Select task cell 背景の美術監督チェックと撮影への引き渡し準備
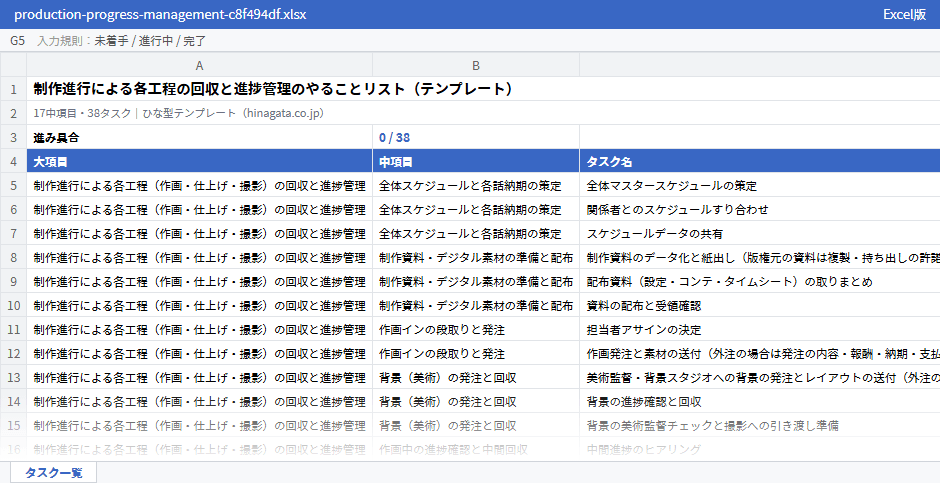The image size is (940, 483). (x=760, y=425)
